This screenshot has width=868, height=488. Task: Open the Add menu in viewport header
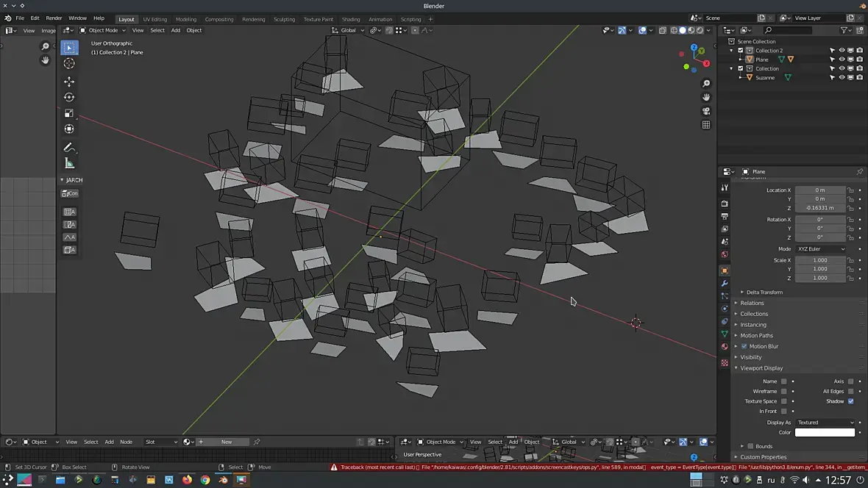coord(175,30)
